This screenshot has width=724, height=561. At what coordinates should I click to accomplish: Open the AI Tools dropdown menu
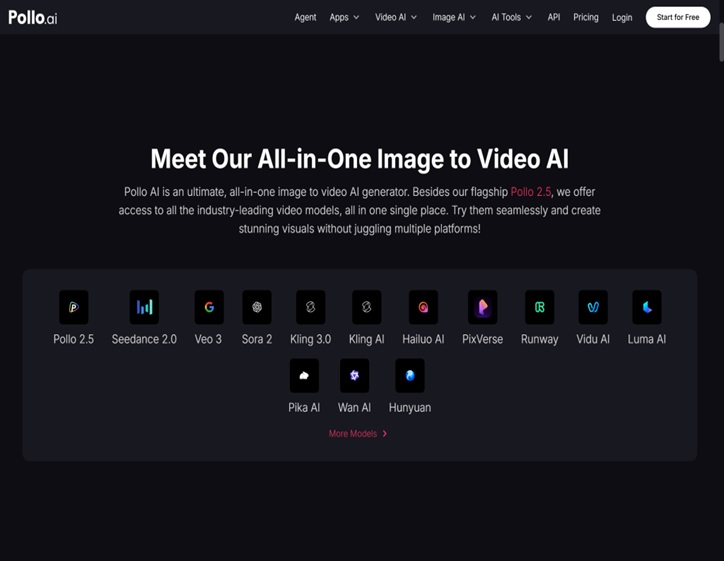click(x=512, y=18)
